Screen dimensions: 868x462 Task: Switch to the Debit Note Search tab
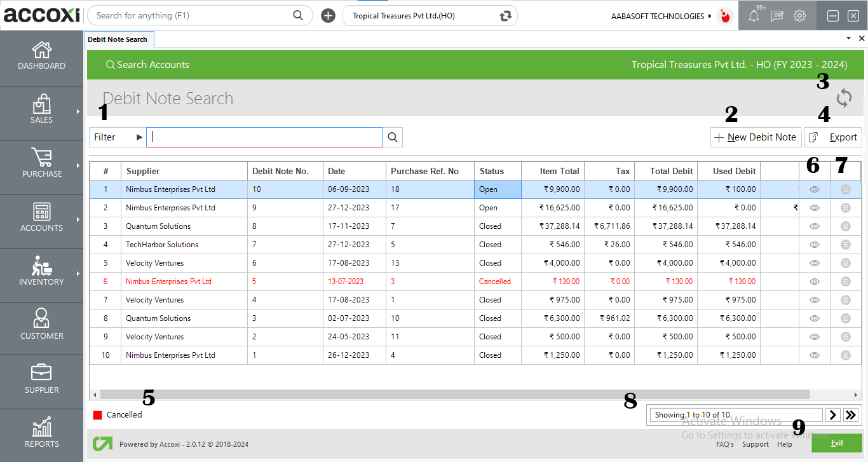[x=119, y=39]
